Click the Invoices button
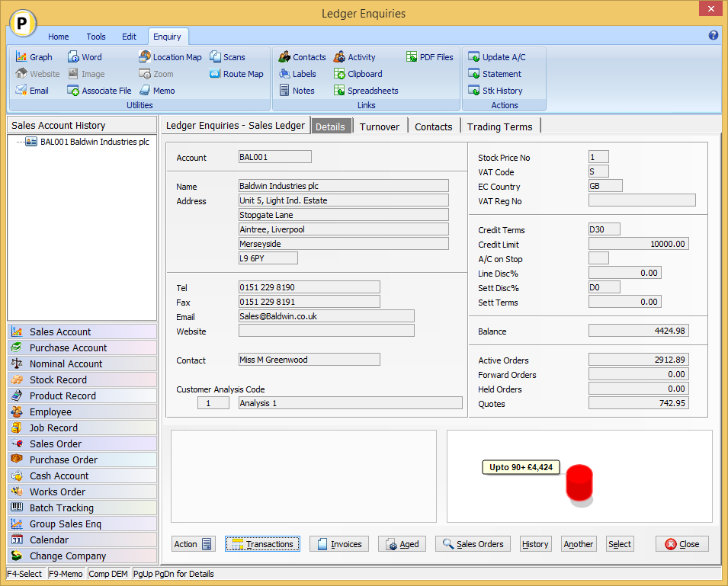 pyautogui.click(x=339, y=544)
